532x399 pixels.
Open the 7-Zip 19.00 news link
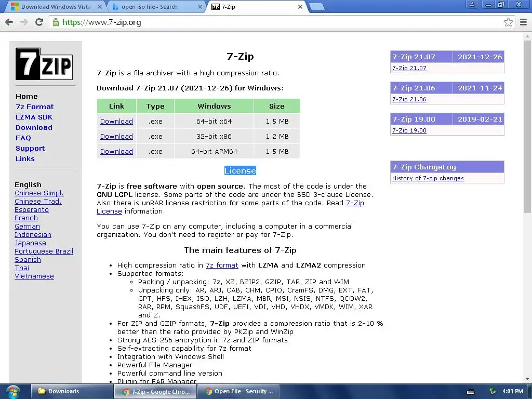coord(409,130)
